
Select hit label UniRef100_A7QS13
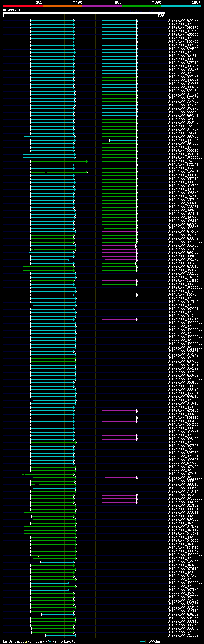pyautogui.click(x=183, y=267)
